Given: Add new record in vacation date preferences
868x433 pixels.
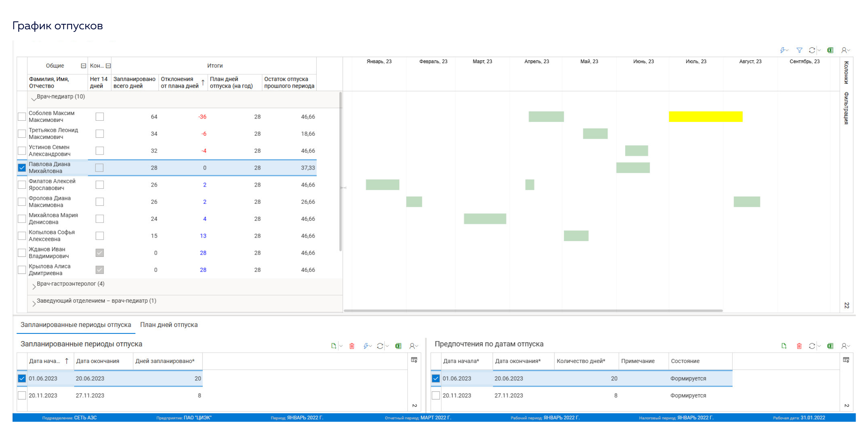Looking at the screenshot, I should click(784, 346).
